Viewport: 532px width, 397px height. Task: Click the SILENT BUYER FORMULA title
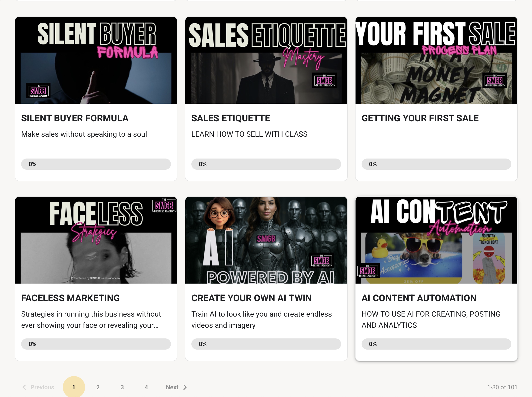[x=75, y=118]
